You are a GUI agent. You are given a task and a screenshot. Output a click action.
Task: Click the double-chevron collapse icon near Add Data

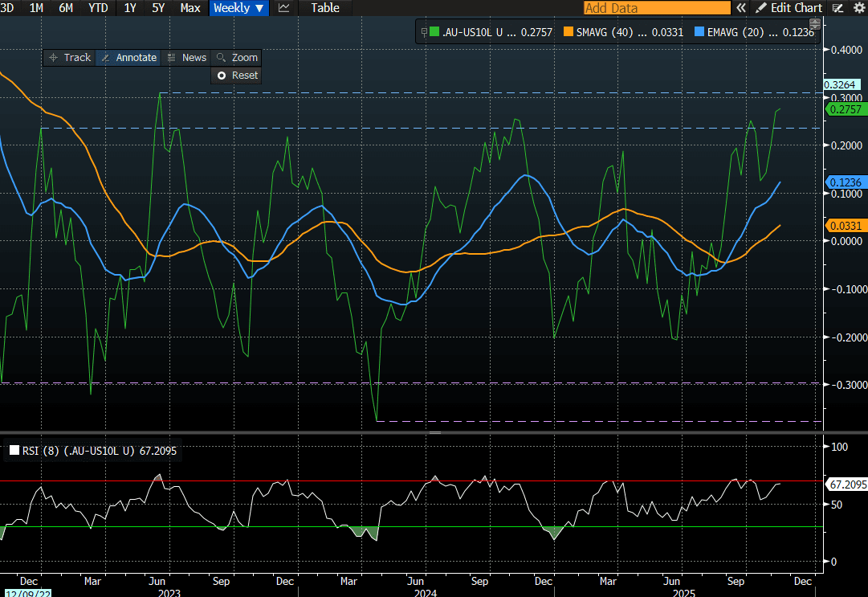click(743, 8)
